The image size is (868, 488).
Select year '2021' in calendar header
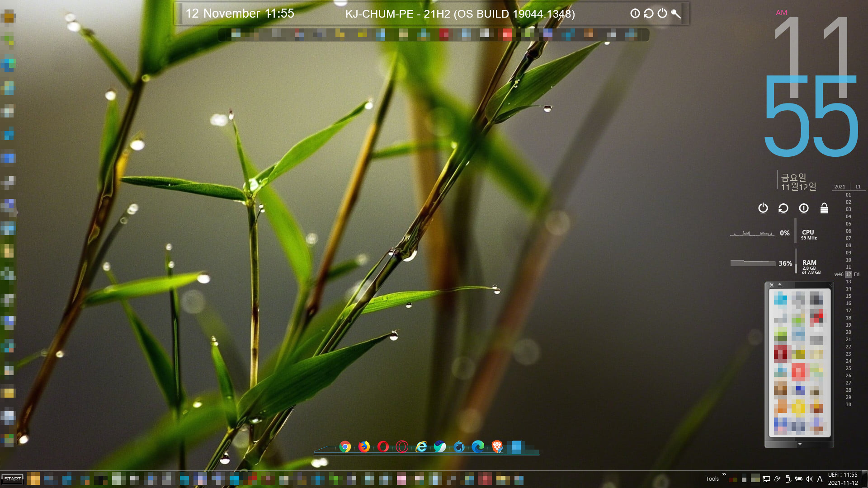pos(840,187)
